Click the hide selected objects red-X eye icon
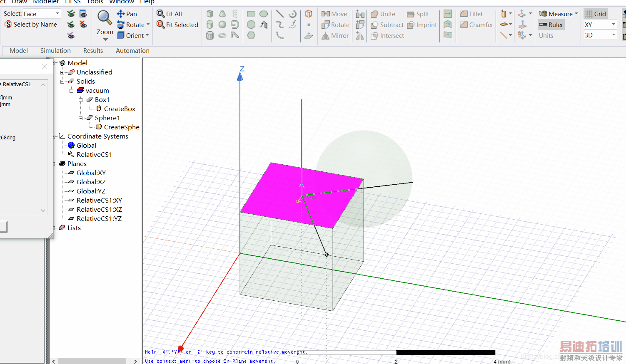The width and height of the screenshot is (626, 364). coord(83,25)
